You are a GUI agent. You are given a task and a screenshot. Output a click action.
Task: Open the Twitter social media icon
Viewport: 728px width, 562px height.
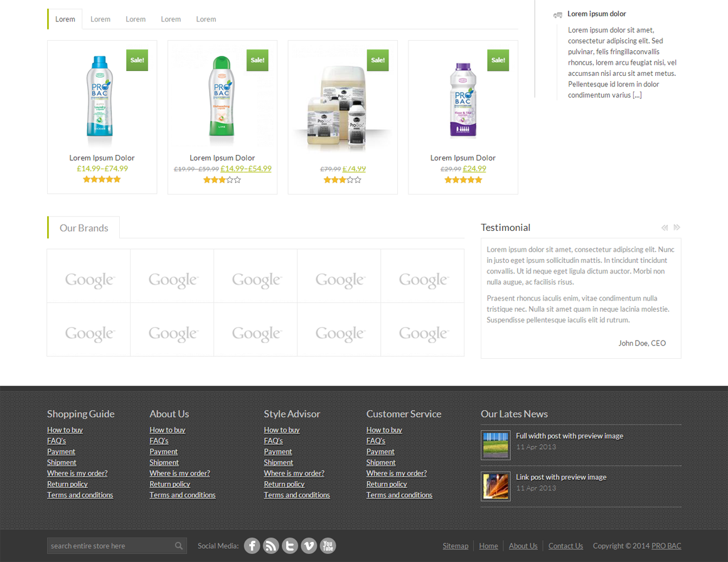(x=290, y=546)
